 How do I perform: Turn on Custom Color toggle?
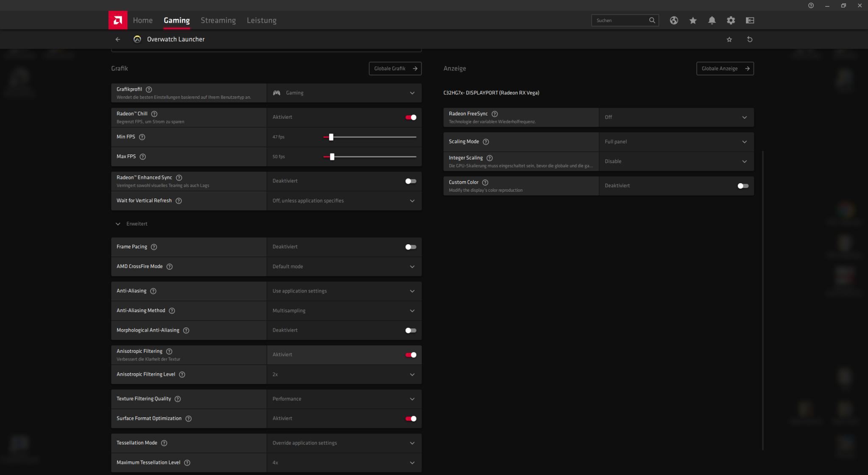[743, 186]
